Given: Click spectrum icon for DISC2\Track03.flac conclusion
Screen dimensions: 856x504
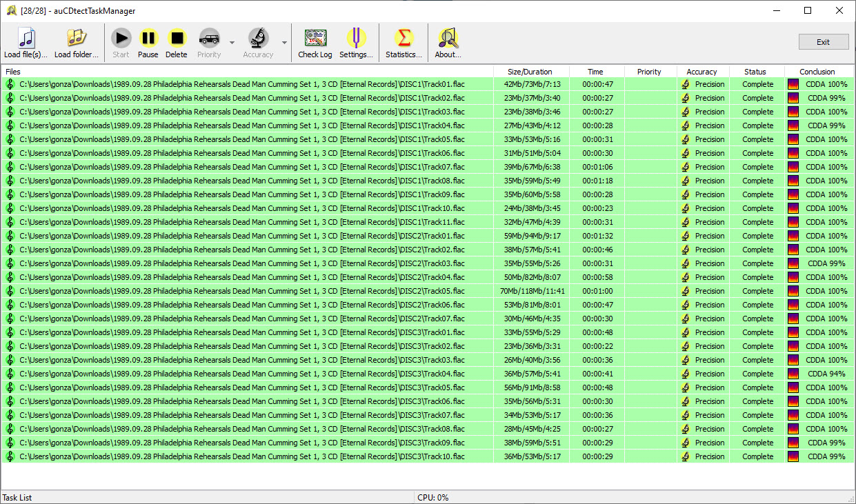Looking at the screenshot, I should (793, 263).
